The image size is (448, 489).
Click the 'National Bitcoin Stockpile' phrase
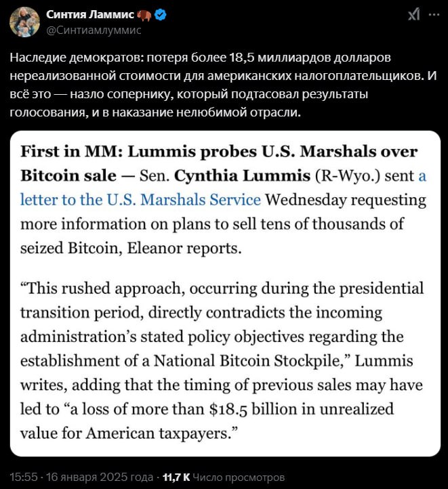(x=247, y=361)
